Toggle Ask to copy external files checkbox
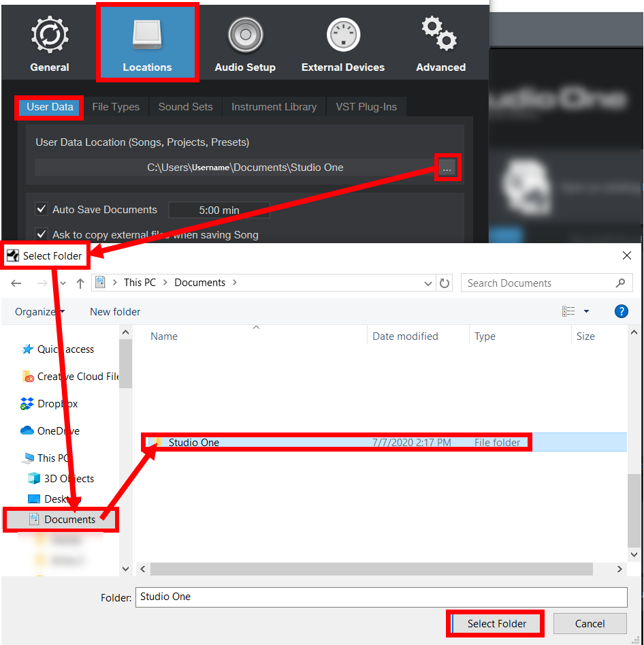 [x=42, y=235]
